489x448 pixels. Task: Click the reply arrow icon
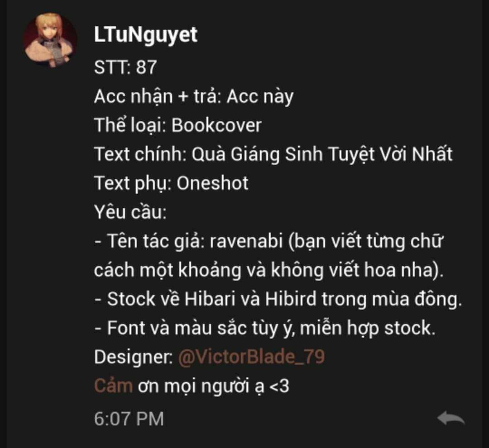pyautogui.click(x=451, y=418)
